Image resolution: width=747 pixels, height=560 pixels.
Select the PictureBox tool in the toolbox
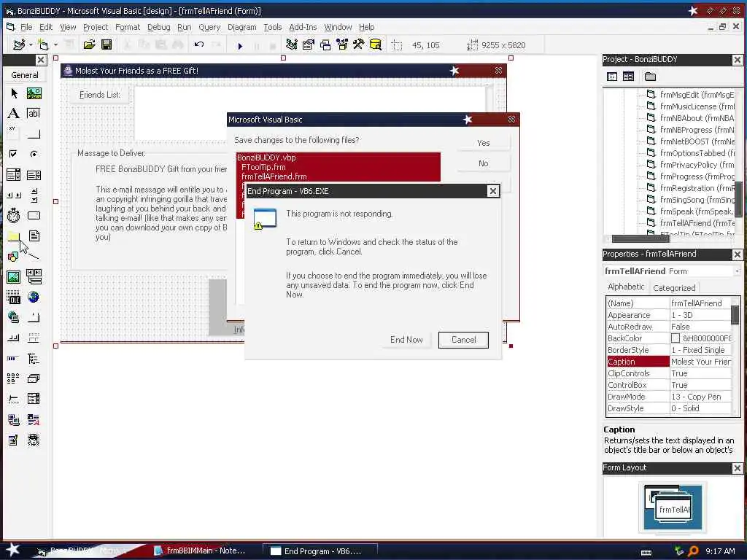34,93
